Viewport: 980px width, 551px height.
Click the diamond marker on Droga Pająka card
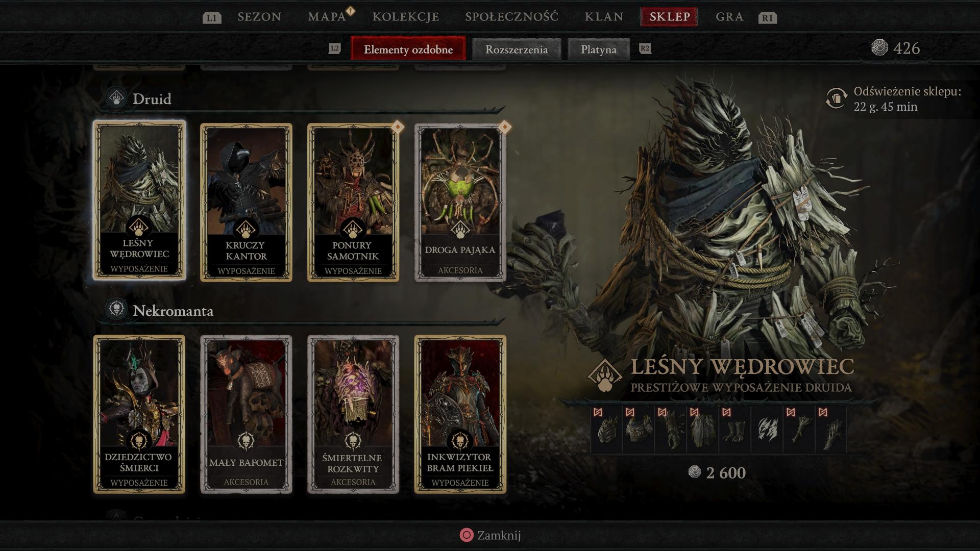(504, 127)
